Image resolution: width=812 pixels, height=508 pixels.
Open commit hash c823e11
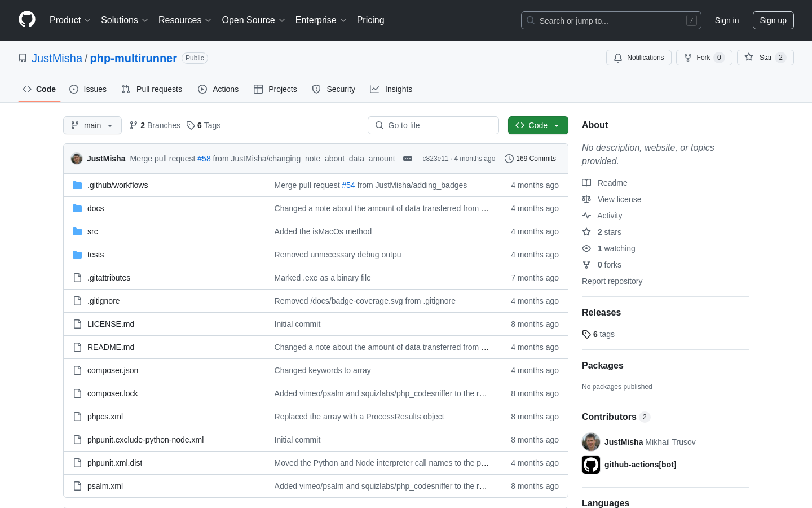click(435, 159)
